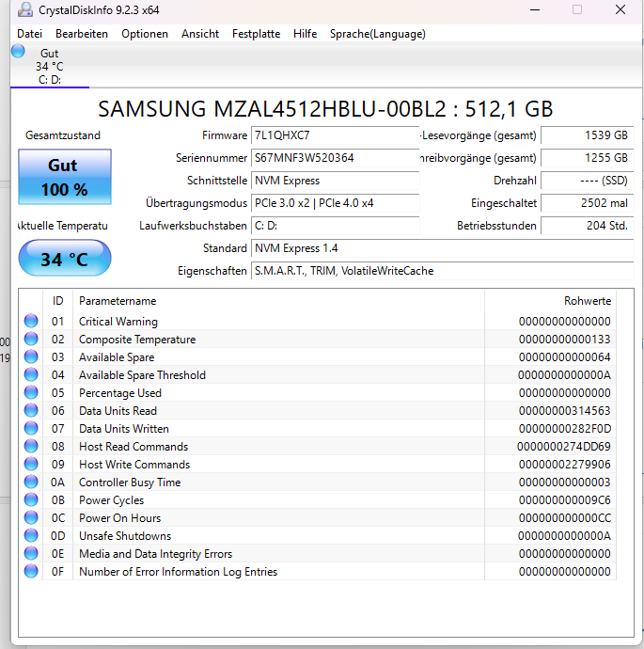This screenshot has width=644, height=649.
Task: Click the Gut 100 % health status button
Action: pyautogui.click(x=65, y=177)
